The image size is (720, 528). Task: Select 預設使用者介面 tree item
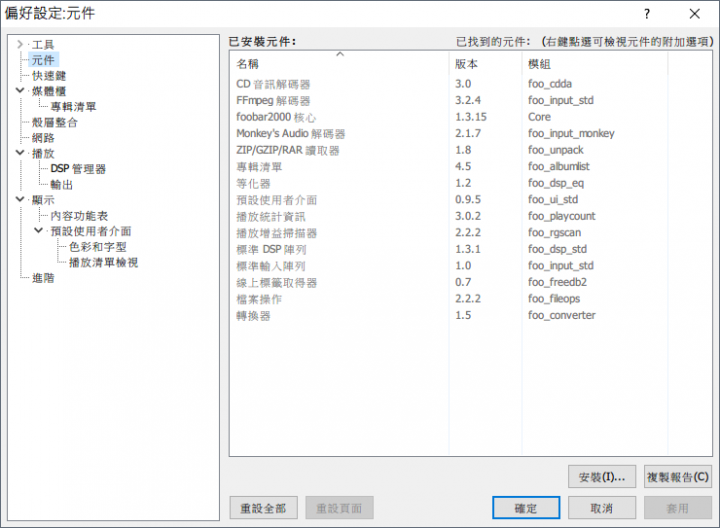click(x=91, y=231)
